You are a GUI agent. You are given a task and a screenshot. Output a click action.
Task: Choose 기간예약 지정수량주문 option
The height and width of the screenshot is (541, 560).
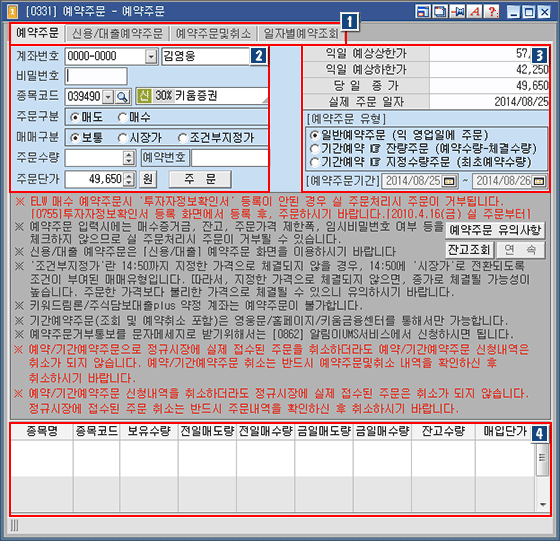[x=314, y=162]
